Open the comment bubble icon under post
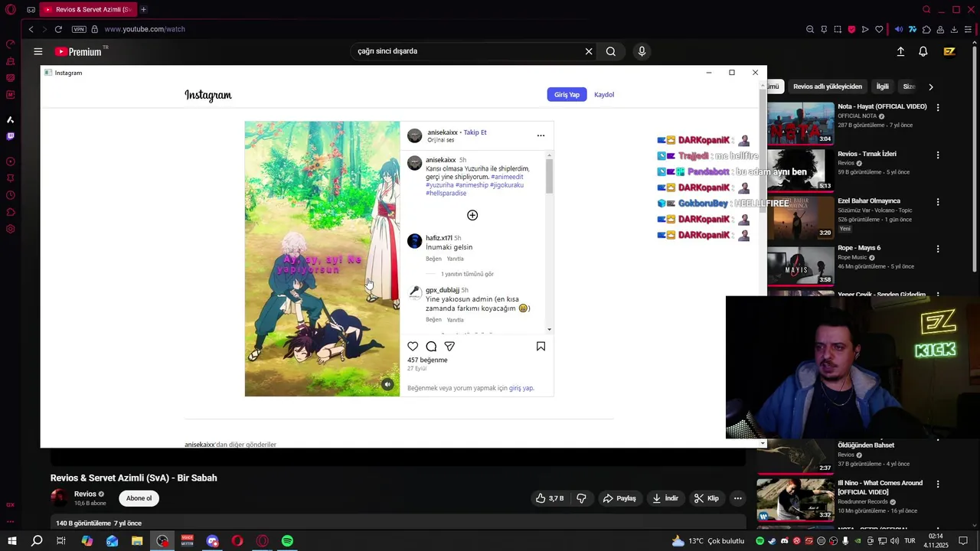This screenshot has width=980, height=551. (x=431, y=347)
